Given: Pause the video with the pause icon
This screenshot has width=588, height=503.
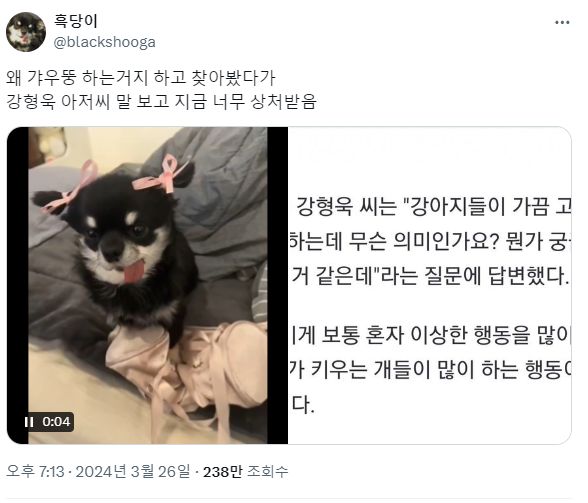Looking at the screenshot, I should tap(29, 422).
